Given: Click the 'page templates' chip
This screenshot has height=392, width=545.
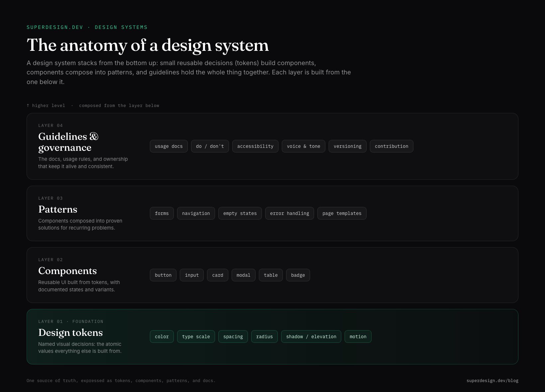Looking at the screenshot, I should click(x=342, y=213).
